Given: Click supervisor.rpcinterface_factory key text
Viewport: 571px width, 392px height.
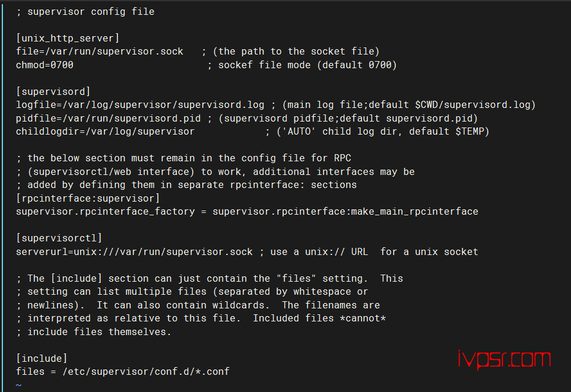Looking at the screenshot, I should (x=105, y=212).
